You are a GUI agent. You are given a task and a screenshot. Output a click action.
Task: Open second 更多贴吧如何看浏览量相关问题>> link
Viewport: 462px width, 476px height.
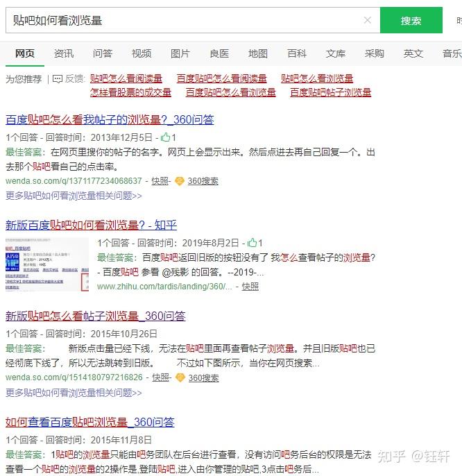74,393
